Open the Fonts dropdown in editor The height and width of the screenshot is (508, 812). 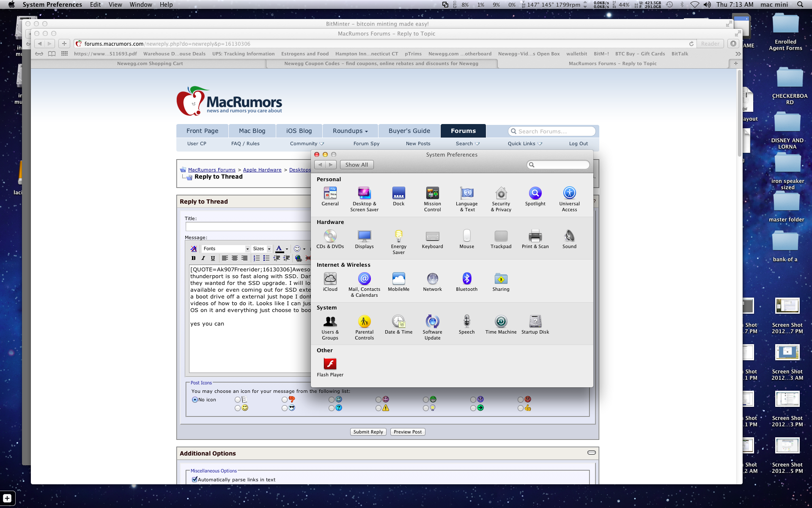(225, 248)
